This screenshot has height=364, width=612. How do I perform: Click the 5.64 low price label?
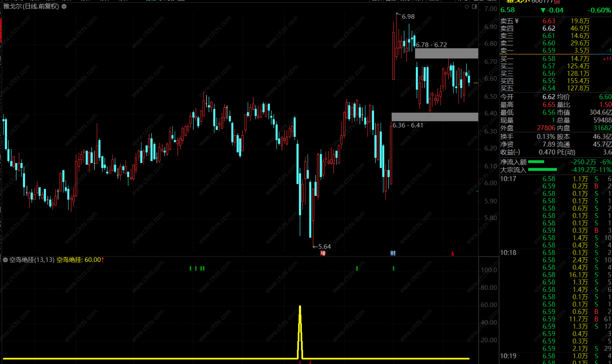(x=324, y=246)
